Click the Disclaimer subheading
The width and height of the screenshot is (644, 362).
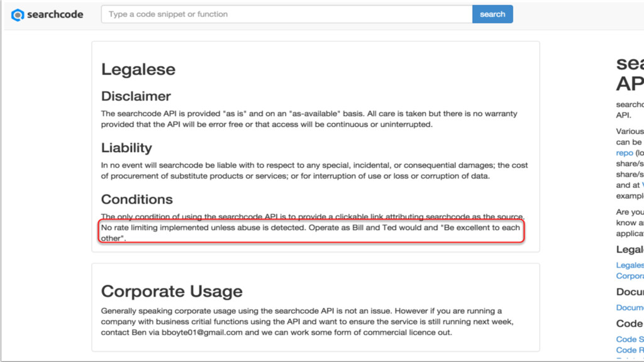136,96
